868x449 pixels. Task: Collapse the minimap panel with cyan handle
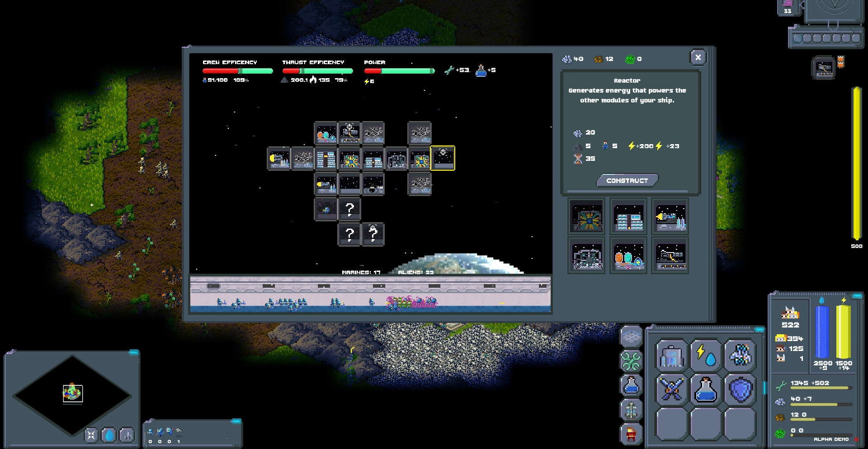click(134, 352)
